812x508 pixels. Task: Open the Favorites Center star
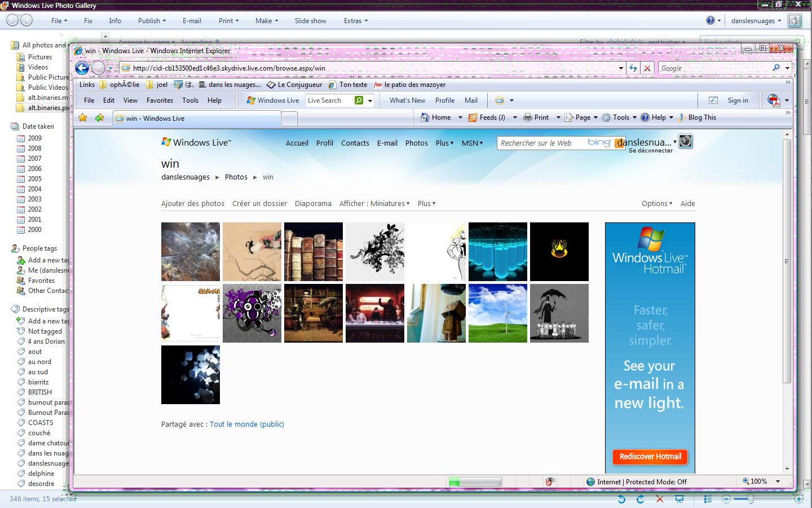[83, 117]
